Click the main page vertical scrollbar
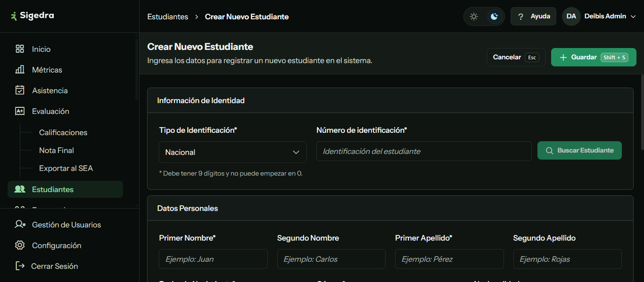644x282 pixels. click(x=642, y=112)
